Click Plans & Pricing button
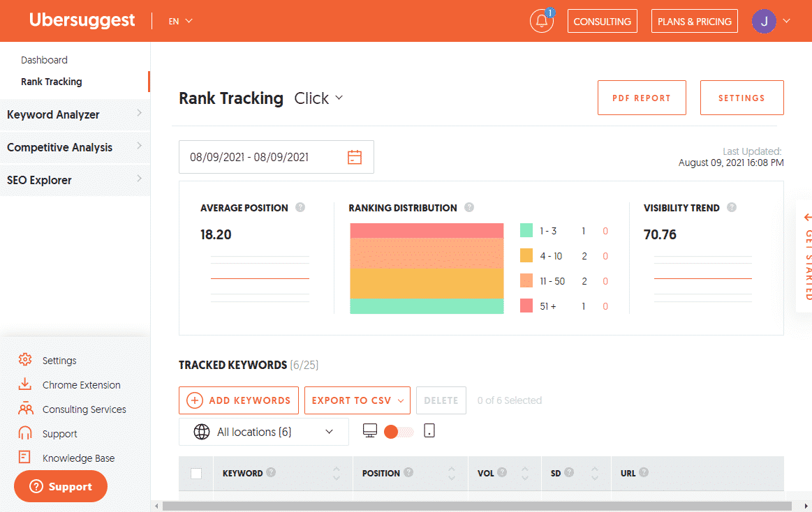The height and width of the screenshot is (512, 812). [x=695, y=21]
